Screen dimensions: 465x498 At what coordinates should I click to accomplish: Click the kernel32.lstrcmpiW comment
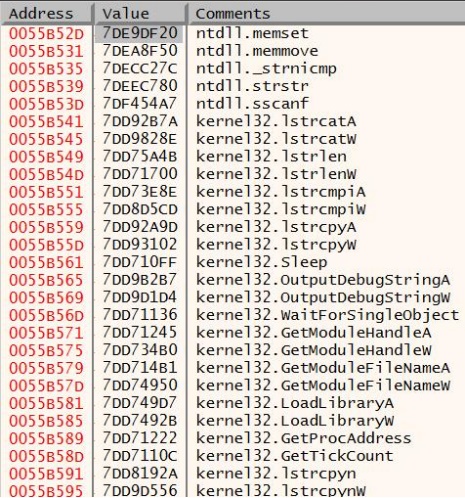click(280, 210)
